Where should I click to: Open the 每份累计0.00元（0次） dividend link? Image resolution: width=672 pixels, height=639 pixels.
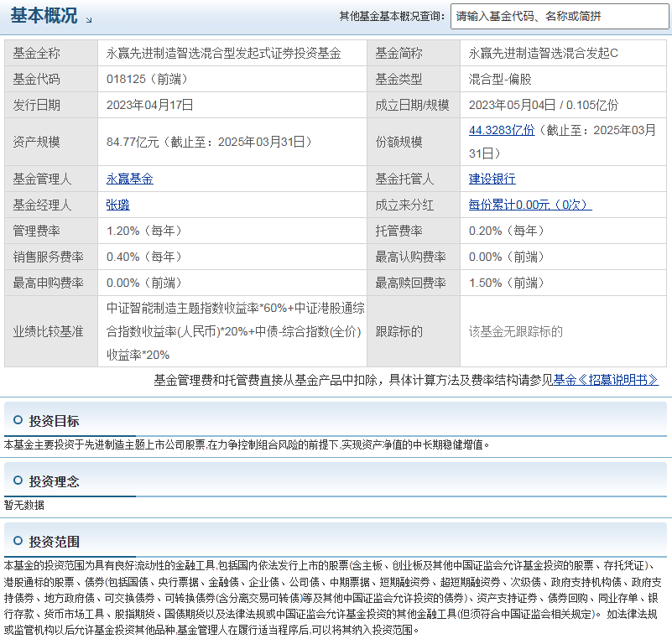[x=530, y=205]
